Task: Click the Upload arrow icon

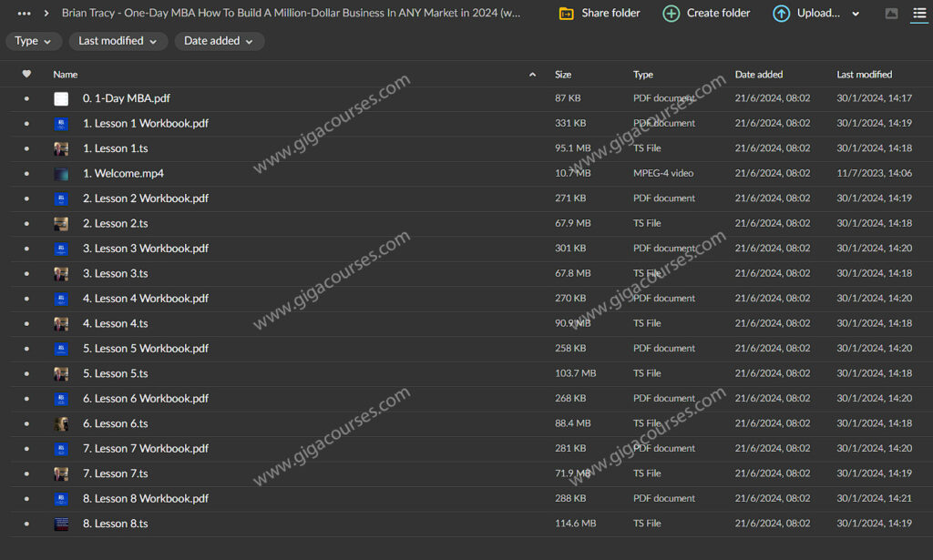Action: point(782,14)
